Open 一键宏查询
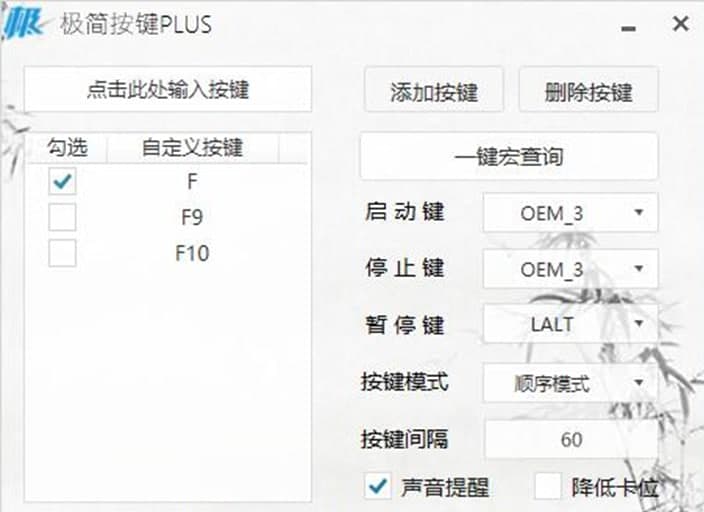Image resolution: width=704 pixels, height=512 pixels. pos(509,157)
